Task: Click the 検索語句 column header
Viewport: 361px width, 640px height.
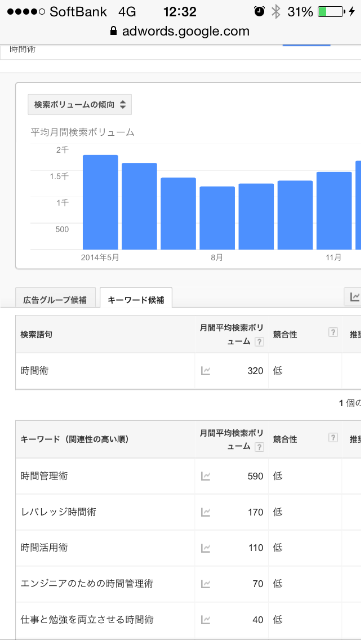Action: (x=37, y=335)
